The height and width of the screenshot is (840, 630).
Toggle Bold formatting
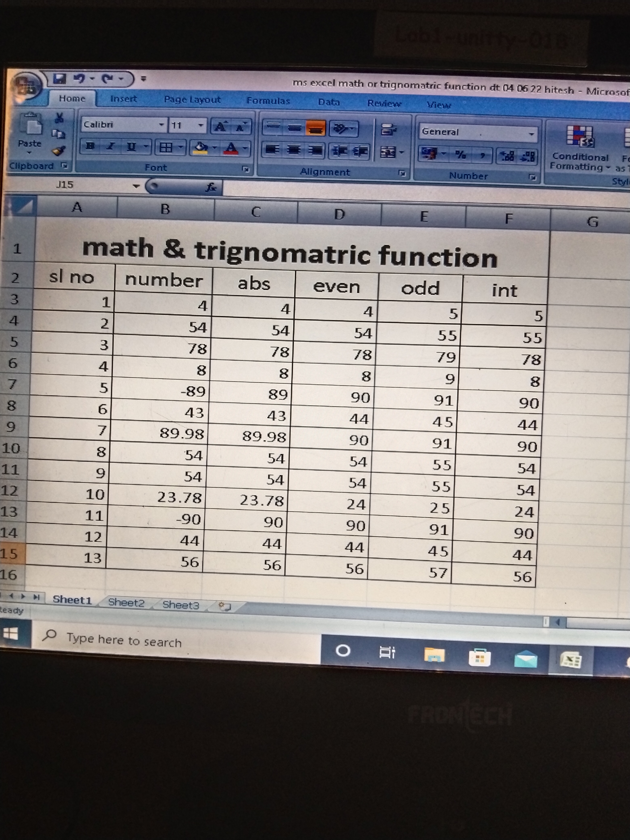click(x=90, y=146)
